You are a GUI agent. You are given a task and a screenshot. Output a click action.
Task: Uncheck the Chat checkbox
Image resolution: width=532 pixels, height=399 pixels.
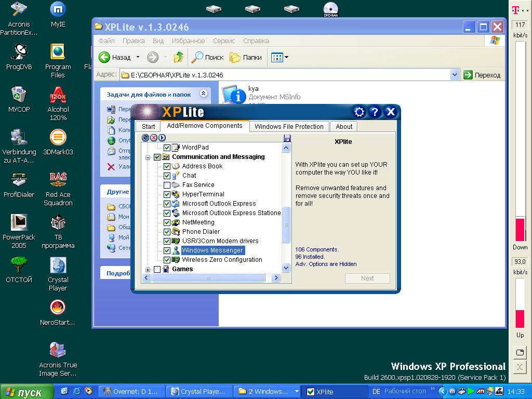pyautogui.click(x=167, y=176)
